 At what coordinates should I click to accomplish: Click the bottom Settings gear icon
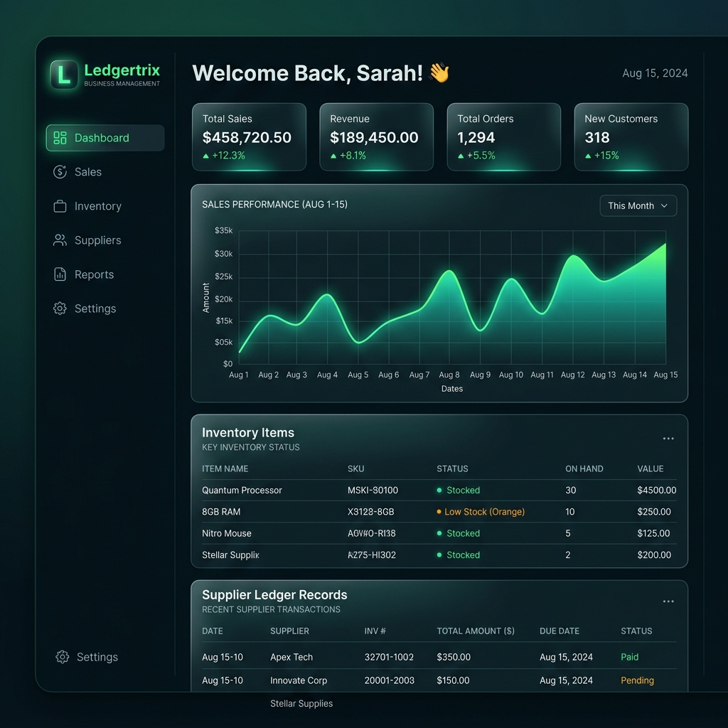click(x=63, y=656)
